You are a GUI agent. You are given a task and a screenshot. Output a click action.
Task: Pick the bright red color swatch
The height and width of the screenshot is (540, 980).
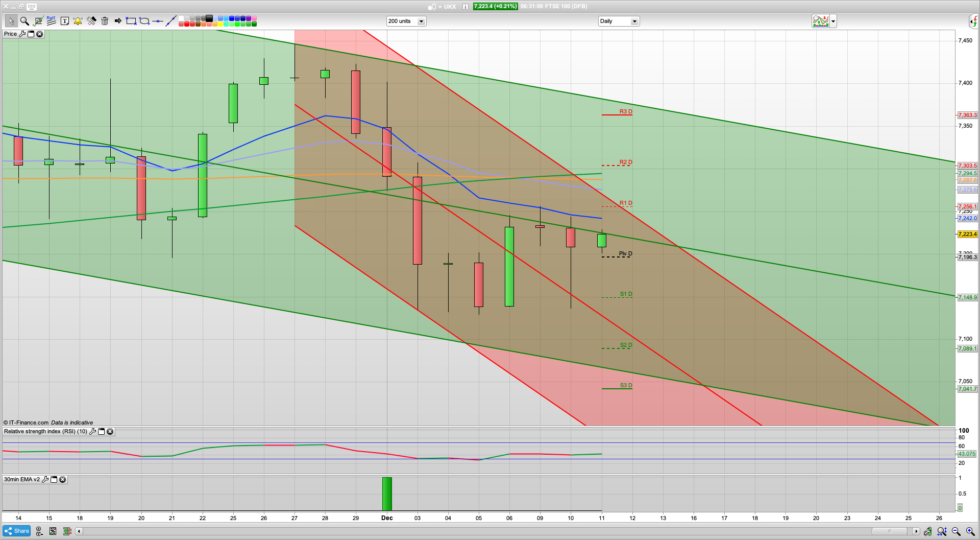pos(187,24)
